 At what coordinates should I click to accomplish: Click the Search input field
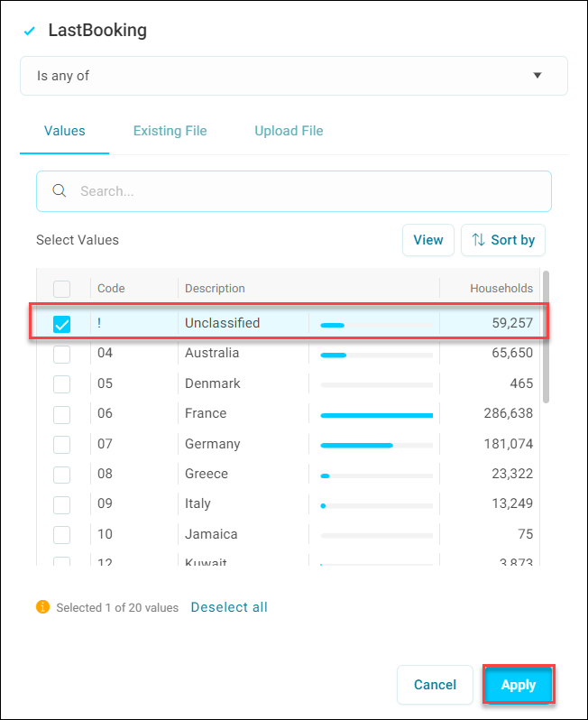pos(294,191)
